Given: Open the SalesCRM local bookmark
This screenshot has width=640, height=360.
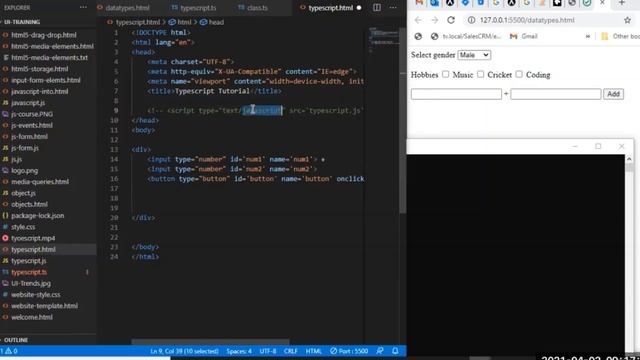Looking at the screenshot, I should tap(466, 36).
